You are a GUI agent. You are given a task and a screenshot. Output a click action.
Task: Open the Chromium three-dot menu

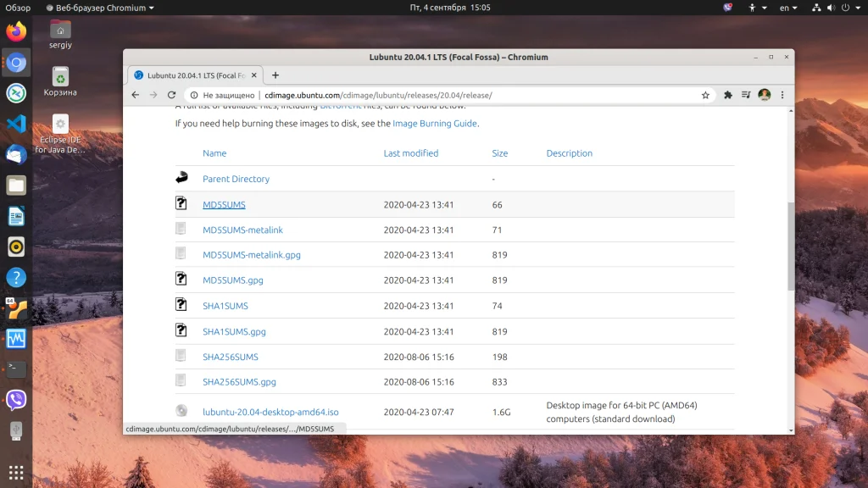coord(782,95)
